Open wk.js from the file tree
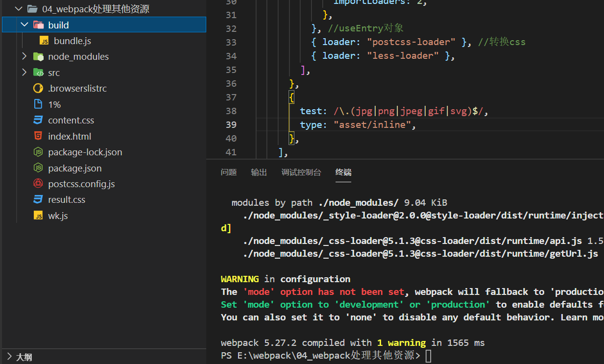 tap(58, 216)
